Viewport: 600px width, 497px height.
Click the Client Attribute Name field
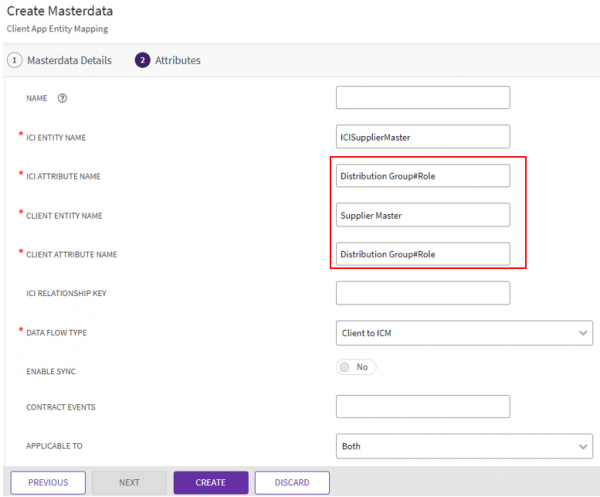point(423,254)
